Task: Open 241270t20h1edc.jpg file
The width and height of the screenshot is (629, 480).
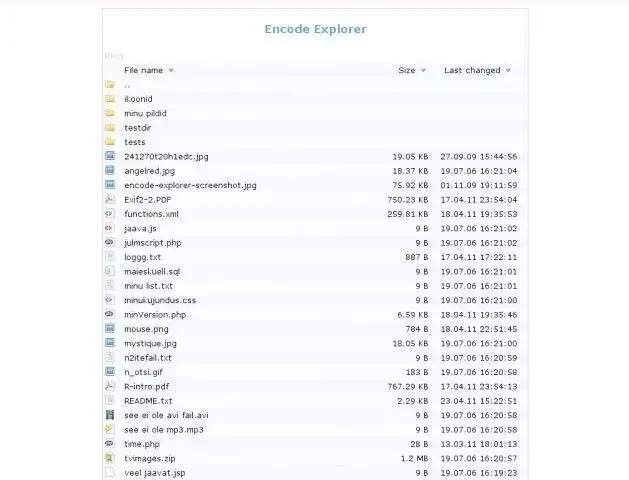Action: coord(166,156)
